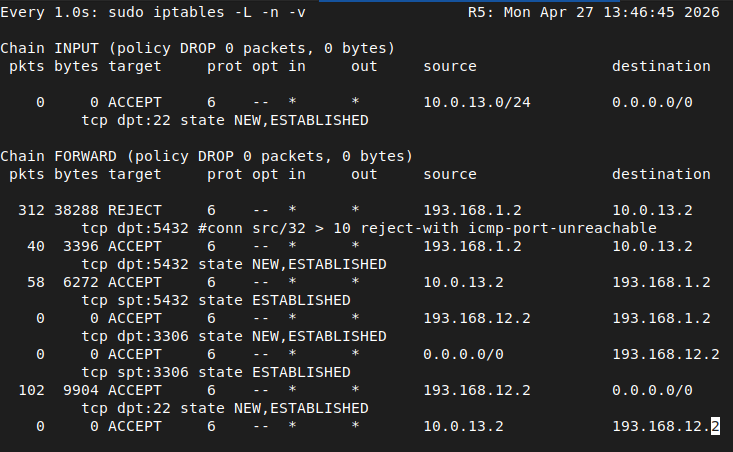
Task: Click the byte count 6272
Action: click(x=81, y=282)
